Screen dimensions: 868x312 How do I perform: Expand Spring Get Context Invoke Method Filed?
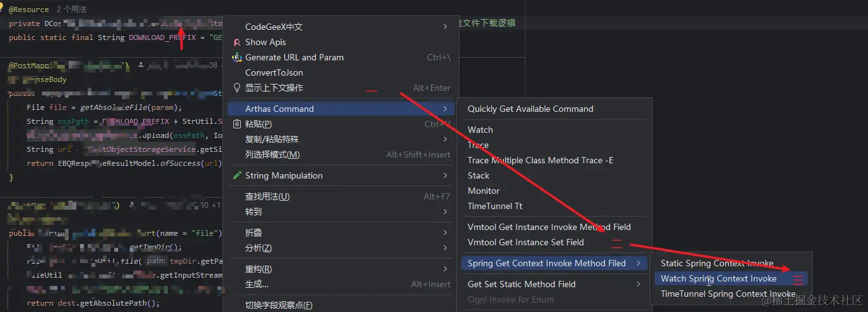coord(554,263)
